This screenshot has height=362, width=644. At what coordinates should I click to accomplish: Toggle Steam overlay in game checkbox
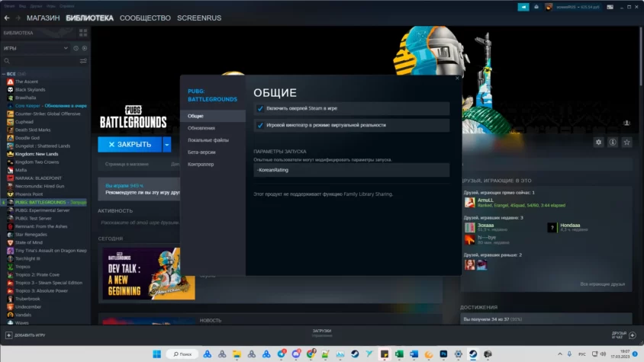[260, 108]
